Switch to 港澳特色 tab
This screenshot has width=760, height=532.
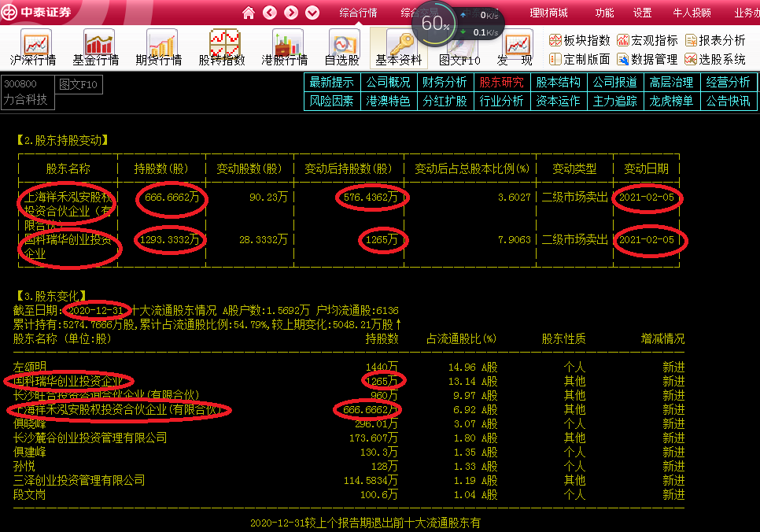click(389, 101)
